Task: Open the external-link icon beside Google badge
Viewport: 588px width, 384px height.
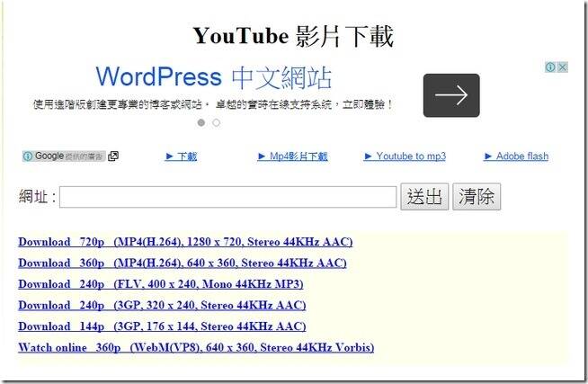Action: (x=113, y=156)
